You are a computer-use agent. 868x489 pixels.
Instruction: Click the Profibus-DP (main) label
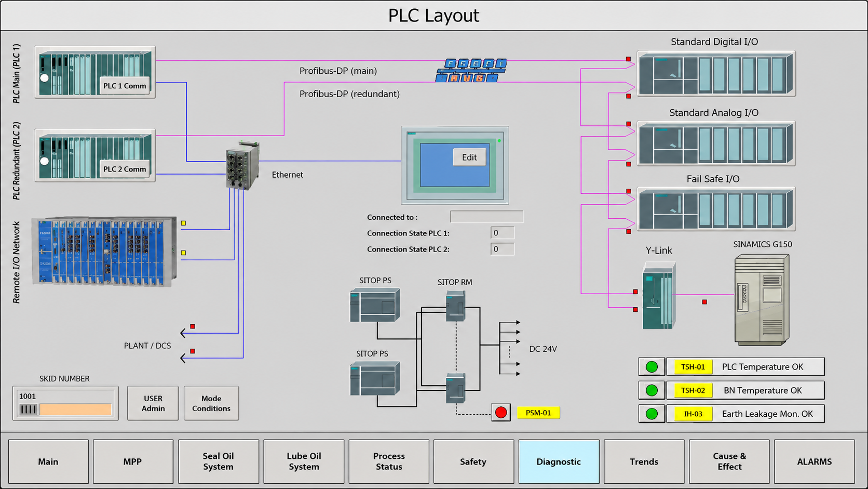[x=338, y=71]
